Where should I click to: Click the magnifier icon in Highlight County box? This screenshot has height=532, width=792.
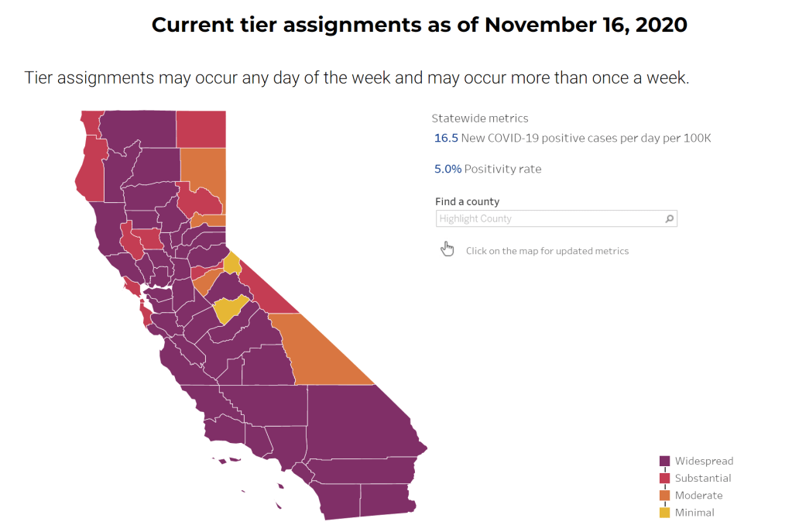[669, 219]
